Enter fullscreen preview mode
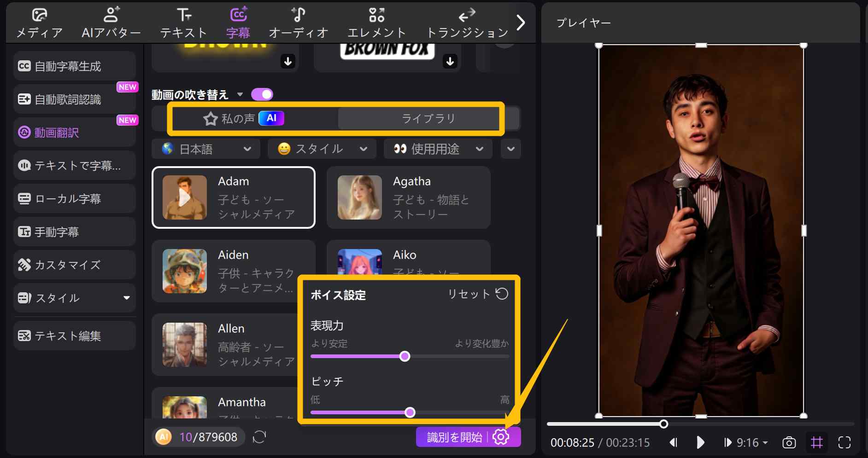 pos(845,442)
